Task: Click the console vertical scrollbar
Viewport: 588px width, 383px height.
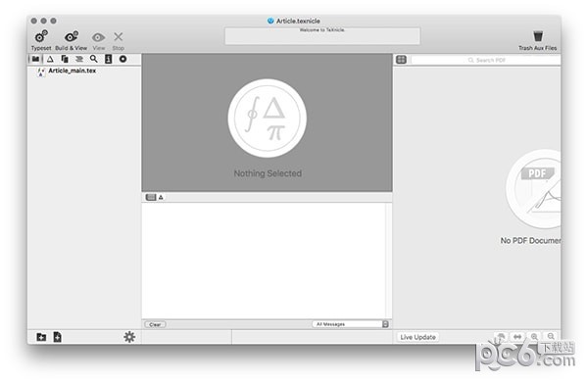Action: [x=388, y=261]
